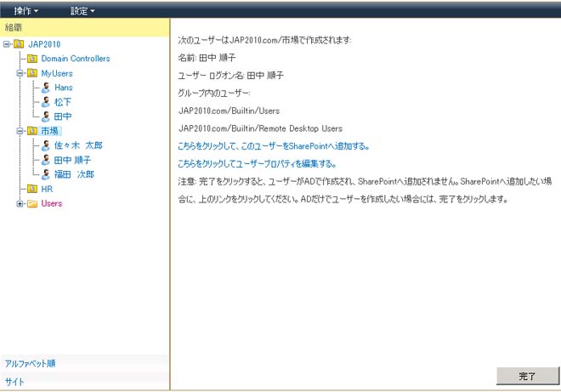
Task: Click the Hans user icon
Action: pyautogui.click(x=46, y=88)
